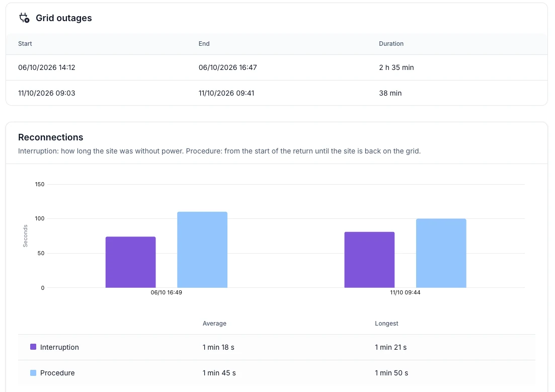Viewport: 555px width, 392px height.
Task: Click start time 06/10/2026 14:12
Action: (47, 67)
